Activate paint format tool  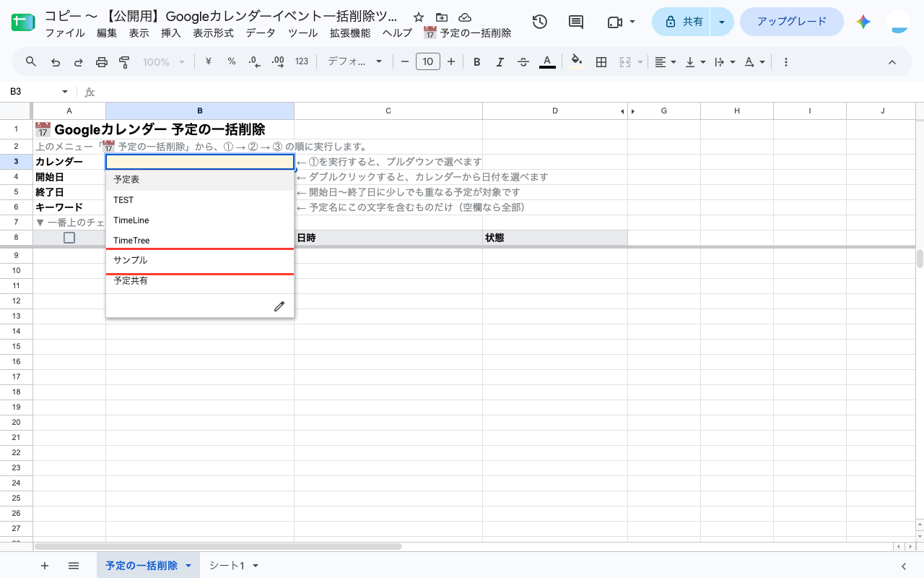coord(124,62)
